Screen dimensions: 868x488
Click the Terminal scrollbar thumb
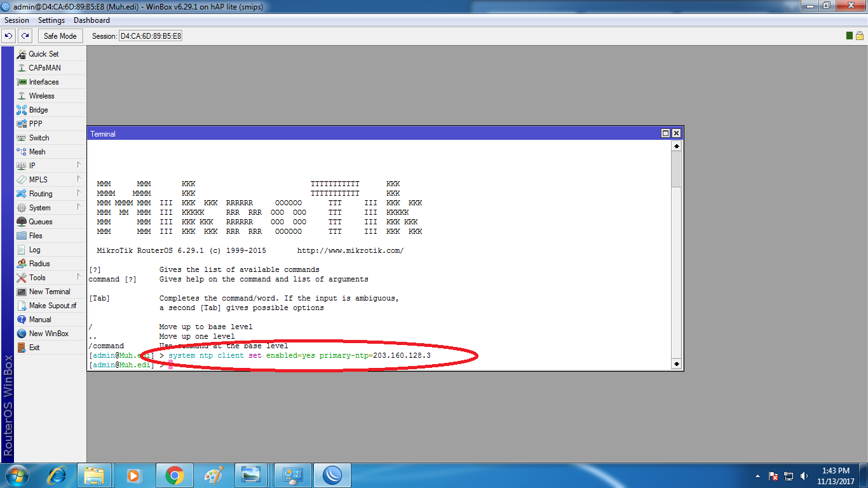(x=676, y=168)
